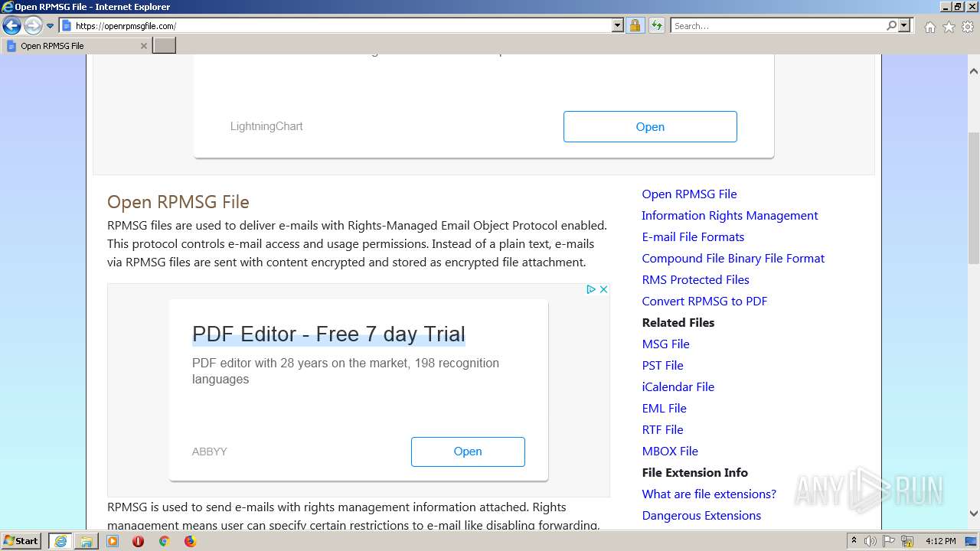Launch media player from the taskbar
This screenshot has height=551, width=980.
pyautogui.click(x=113, y=541)
